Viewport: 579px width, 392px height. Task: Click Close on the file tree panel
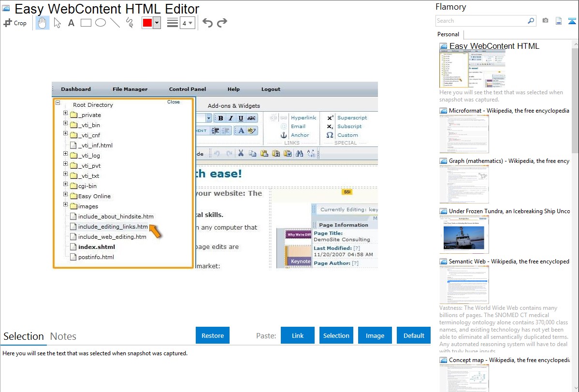[x=174, y=102]
